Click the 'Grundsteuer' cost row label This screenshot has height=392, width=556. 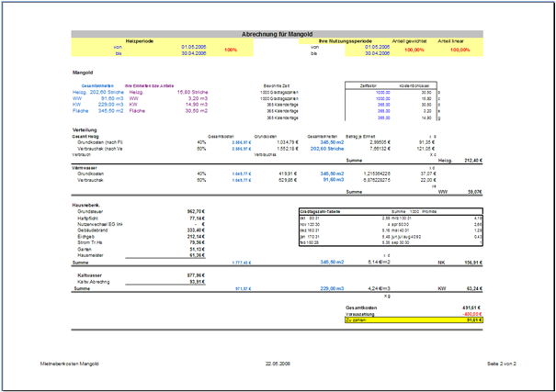click(x=95, y=211)
